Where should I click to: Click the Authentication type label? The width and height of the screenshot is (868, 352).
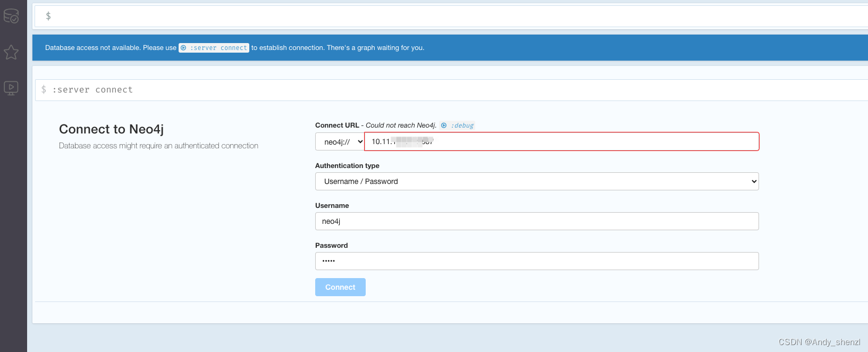pyautogui.click(x=347, y=166)
